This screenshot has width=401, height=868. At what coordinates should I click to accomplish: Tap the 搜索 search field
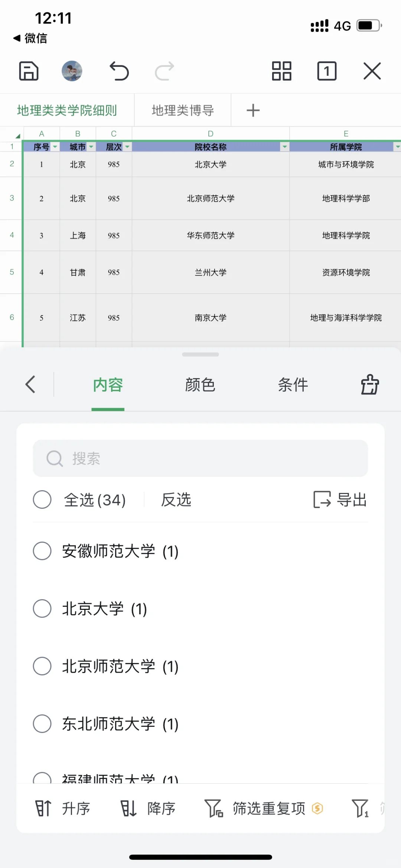point(200,458)
